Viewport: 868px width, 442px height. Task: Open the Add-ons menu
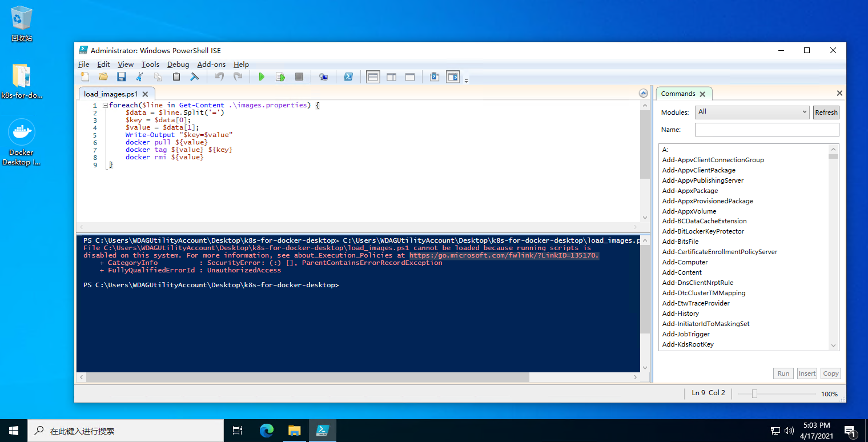click(211, 65)
